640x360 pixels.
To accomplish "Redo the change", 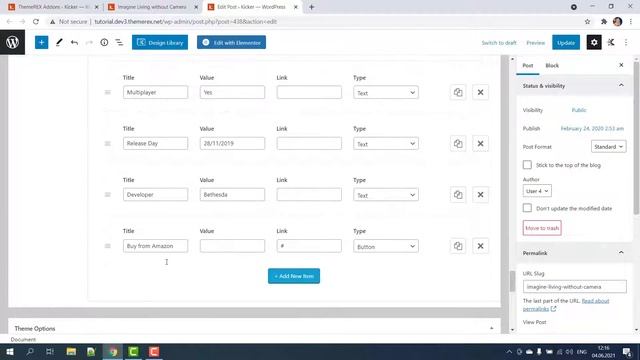I will point(89,42).
